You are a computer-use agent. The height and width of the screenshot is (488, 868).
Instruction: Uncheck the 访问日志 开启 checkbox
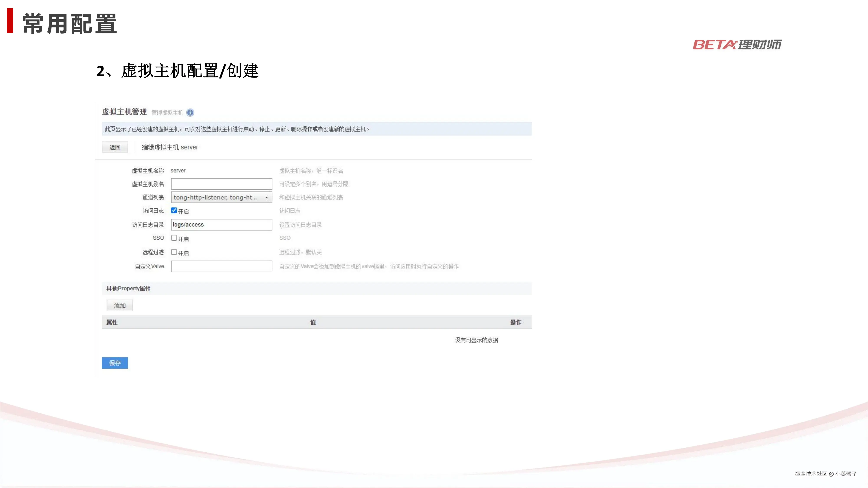point(174,210)
